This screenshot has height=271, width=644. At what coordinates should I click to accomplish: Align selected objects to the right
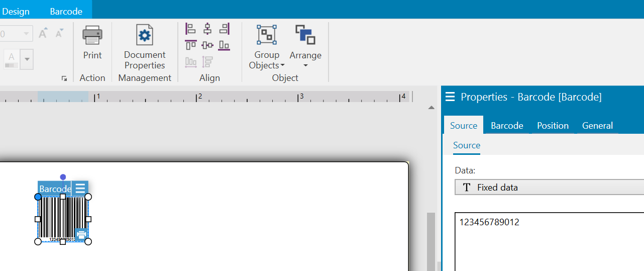click(x=224, y=29)
